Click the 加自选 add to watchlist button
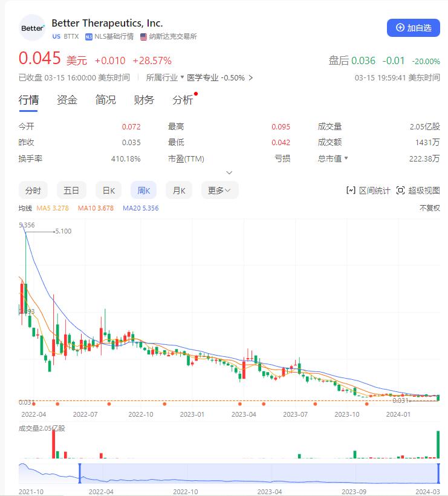The height and width of the screenshot is (496, 448). 414,28
